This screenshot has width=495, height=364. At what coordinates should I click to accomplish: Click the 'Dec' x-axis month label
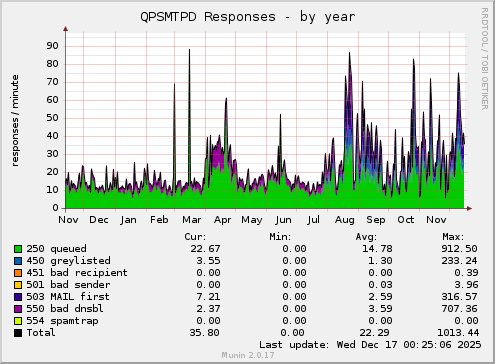click(99, 220)
